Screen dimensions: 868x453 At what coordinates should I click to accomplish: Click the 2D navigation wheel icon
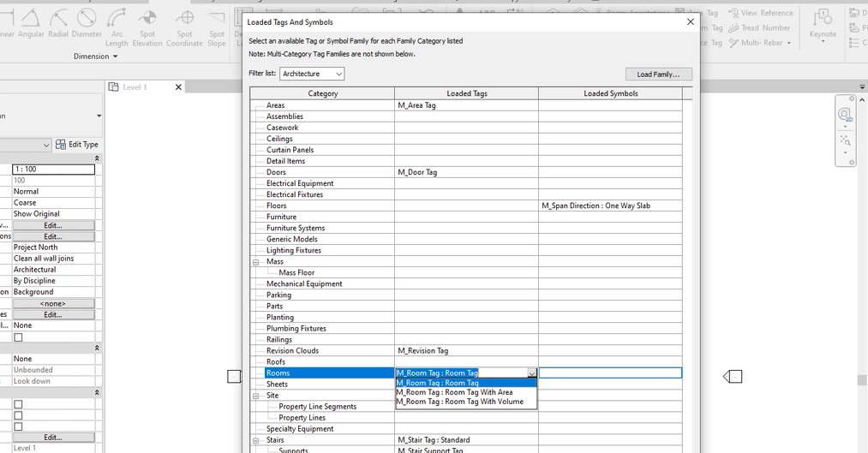[845, 115]
